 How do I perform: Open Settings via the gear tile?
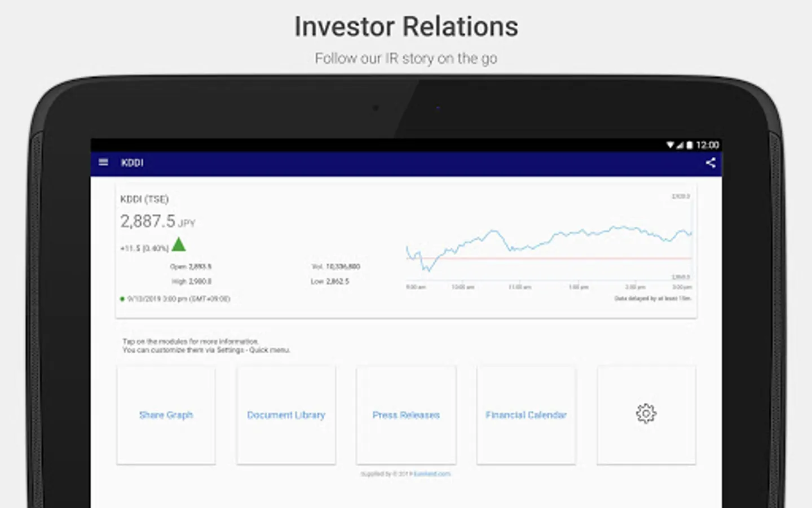click(x=646, y=414)
